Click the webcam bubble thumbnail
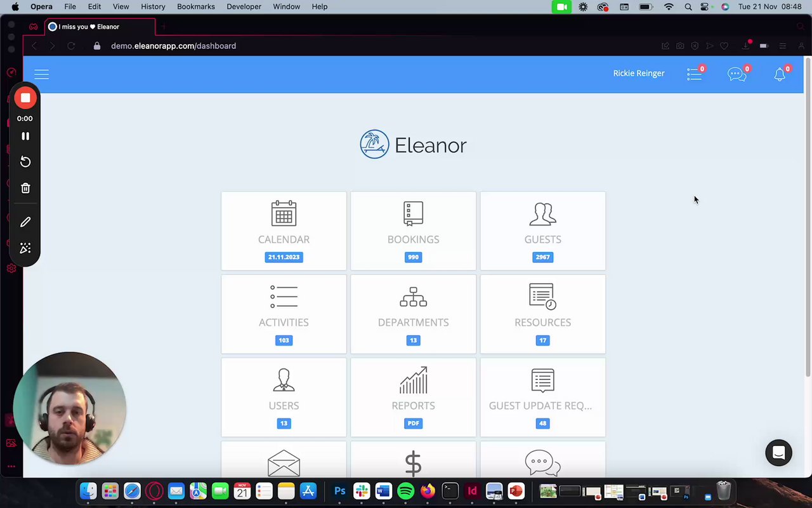The width and height of the screenshot is (812, 508). [69, 408]
